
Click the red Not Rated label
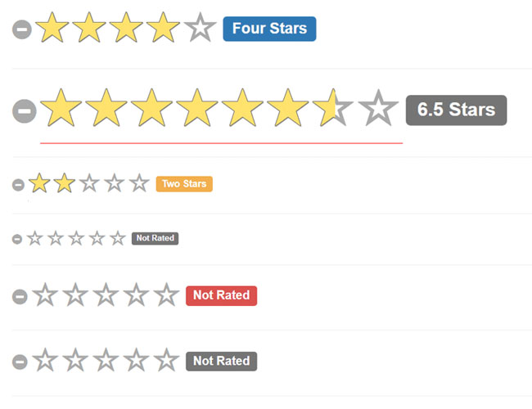coord(221,295)
